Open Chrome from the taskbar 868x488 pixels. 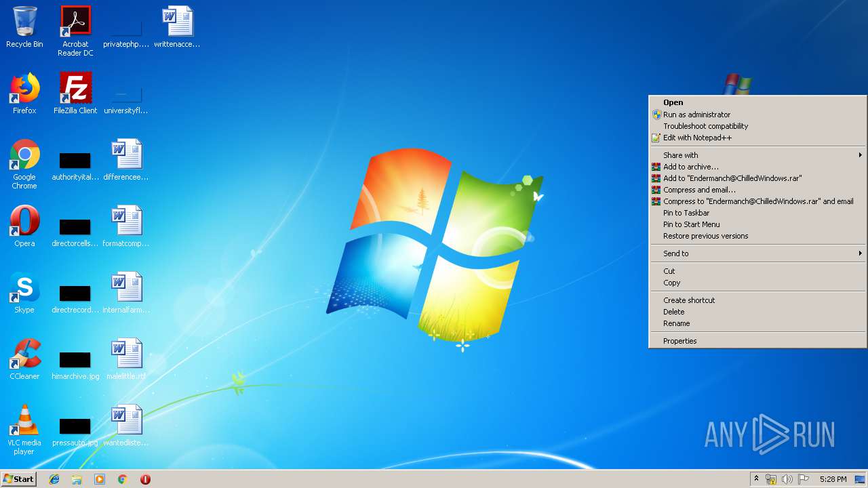pyautogui.click(x=122, y=479)
